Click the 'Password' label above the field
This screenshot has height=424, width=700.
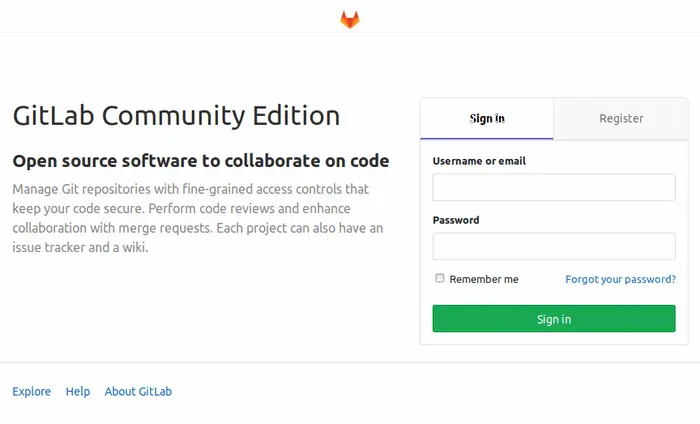(456, 220)
